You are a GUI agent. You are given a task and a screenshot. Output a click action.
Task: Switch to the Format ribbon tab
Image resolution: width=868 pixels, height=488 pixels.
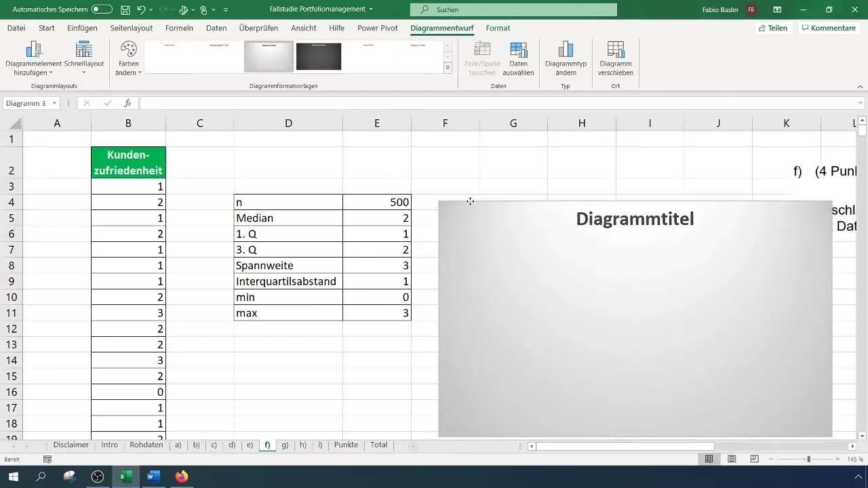(x=498, y=28)
